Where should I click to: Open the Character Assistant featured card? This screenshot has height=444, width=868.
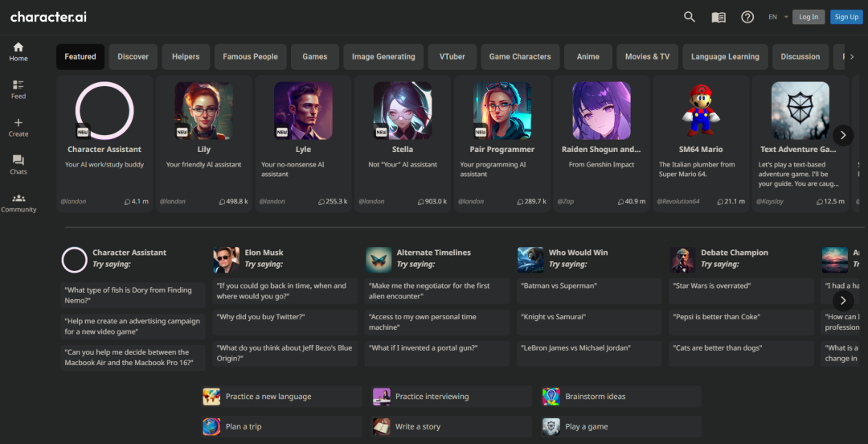pos(104,144)
